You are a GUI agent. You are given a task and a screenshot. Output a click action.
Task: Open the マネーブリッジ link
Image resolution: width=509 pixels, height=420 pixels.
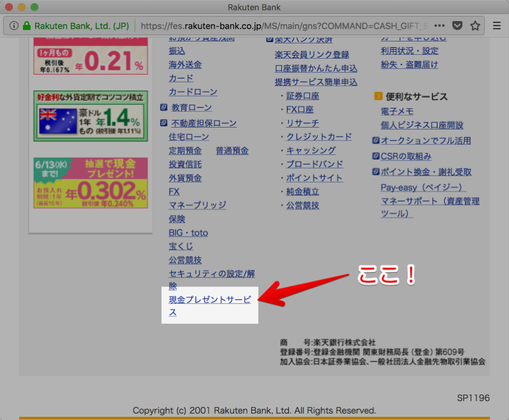coord(197,206)
